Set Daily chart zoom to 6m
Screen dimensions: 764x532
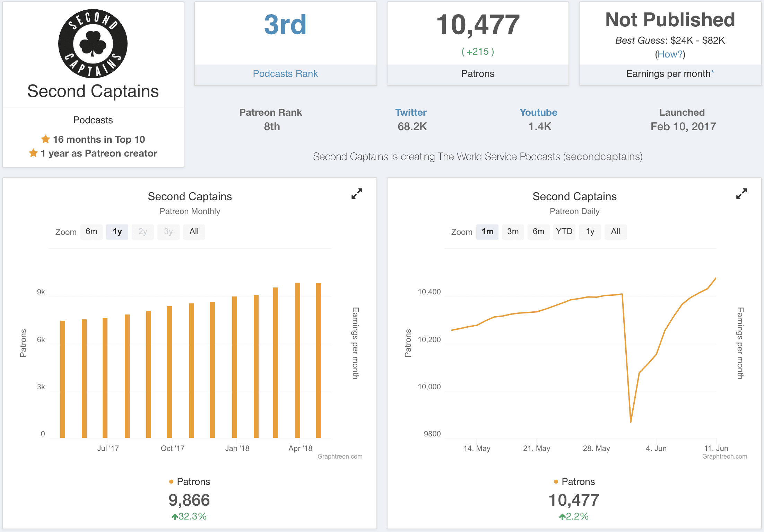pos(538,232)
